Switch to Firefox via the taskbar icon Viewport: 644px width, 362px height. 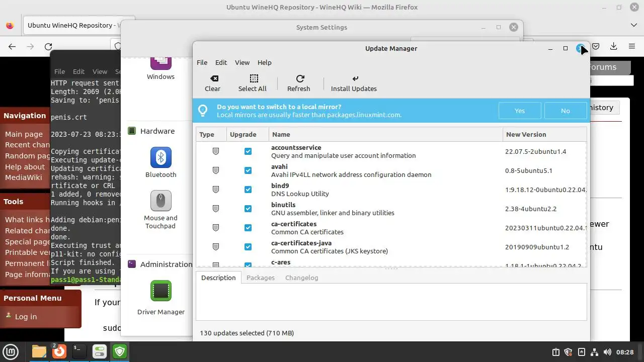point(59,351)
